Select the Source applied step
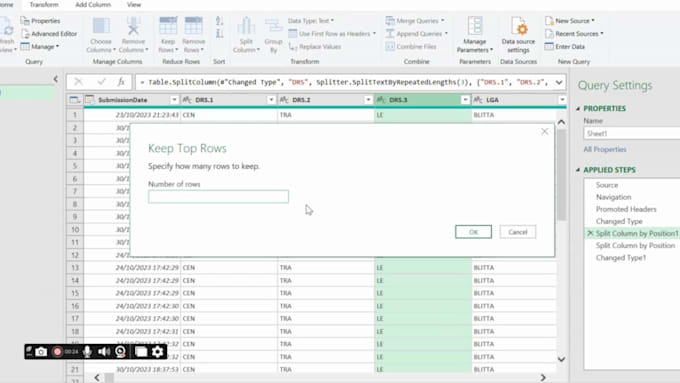 click(607, 185)
